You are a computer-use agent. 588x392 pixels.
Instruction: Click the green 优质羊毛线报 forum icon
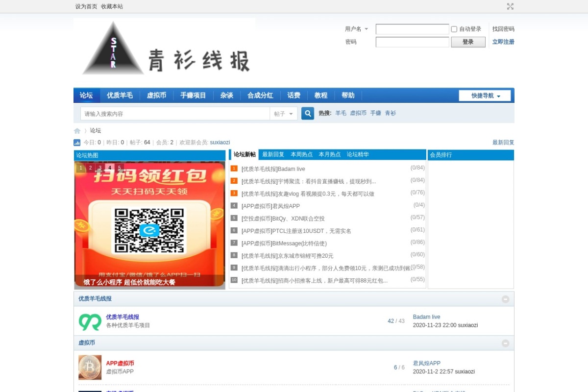(88, 320)
